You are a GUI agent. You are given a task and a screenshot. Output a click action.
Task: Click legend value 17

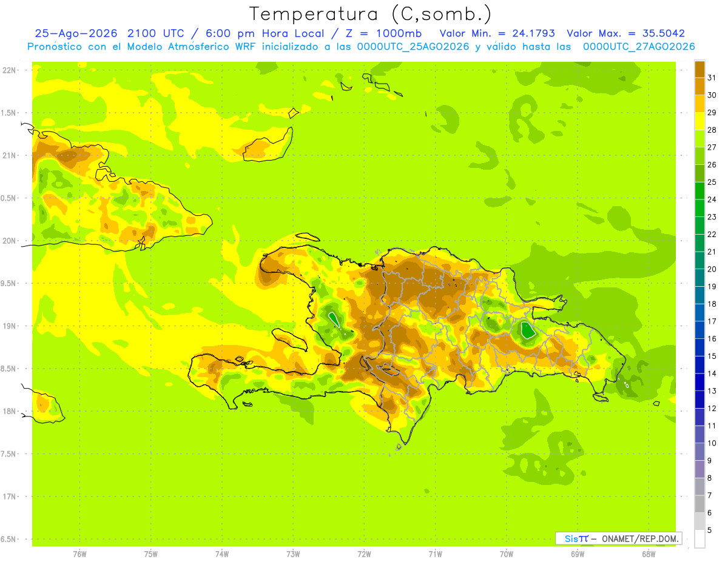click(712, 321)
